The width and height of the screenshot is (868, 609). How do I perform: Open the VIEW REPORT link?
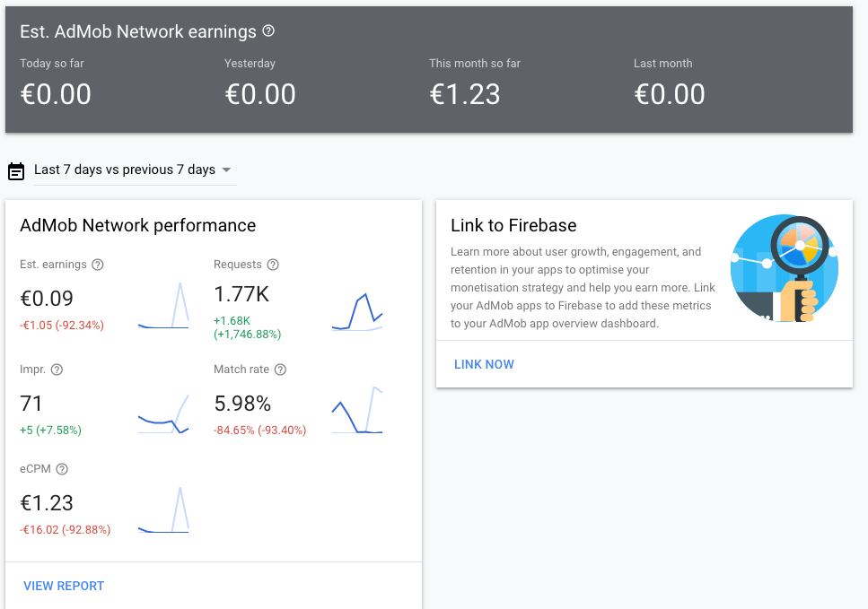64,586
